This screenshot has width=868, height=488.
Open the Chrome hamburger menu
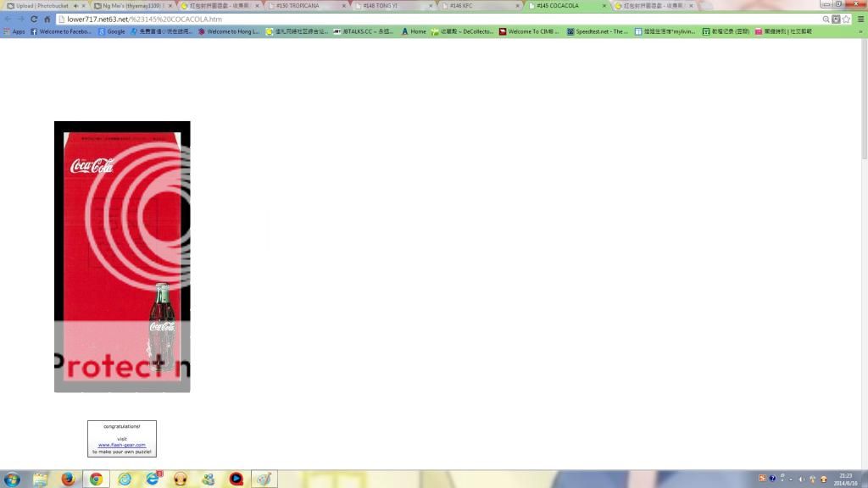pos(860,19)
